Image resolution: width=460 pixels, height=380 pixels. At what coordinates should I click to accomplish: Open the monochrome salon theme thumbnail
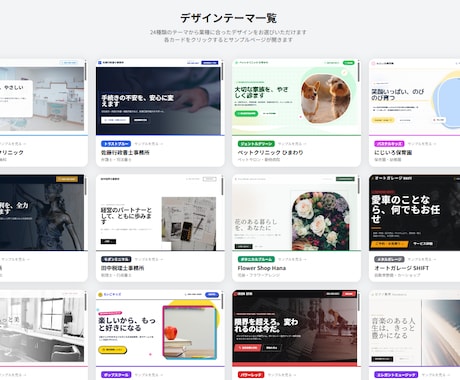tap(44, 328)
